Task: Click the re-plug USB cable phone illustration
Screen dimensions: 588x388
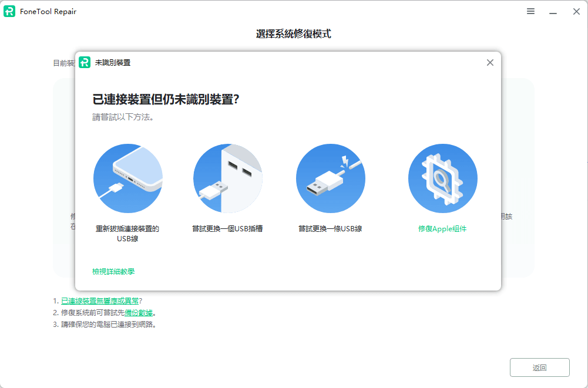Action: (127, 178)
